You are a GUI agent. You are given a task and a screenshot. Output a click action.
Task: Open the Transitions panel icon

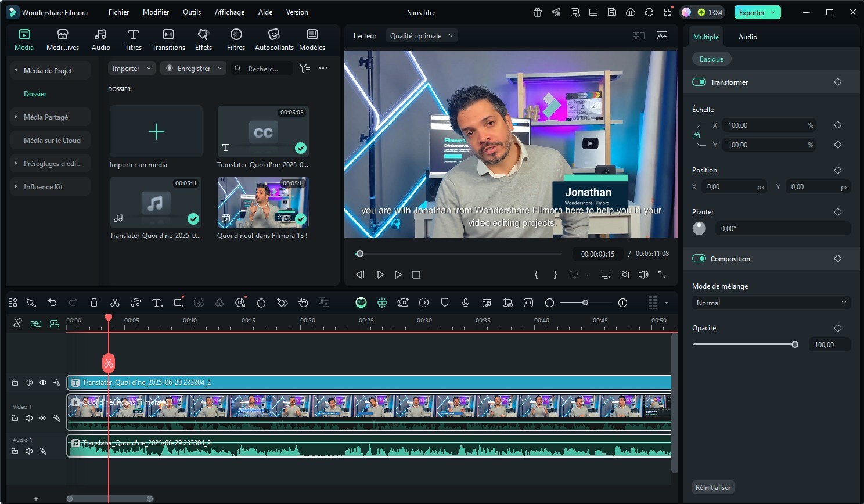click(168, 35)
